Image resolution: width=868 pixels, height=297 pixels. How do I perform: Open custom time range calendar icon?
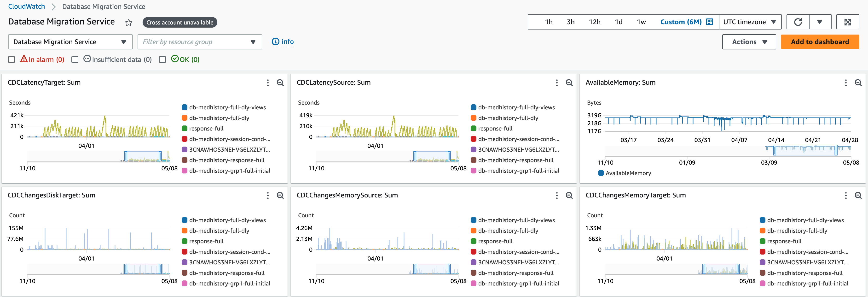[709, 22]
